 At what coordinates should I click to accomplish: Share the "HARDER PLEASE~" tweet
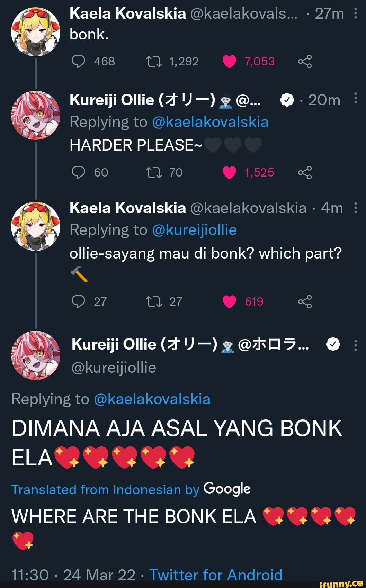point(305,172)
